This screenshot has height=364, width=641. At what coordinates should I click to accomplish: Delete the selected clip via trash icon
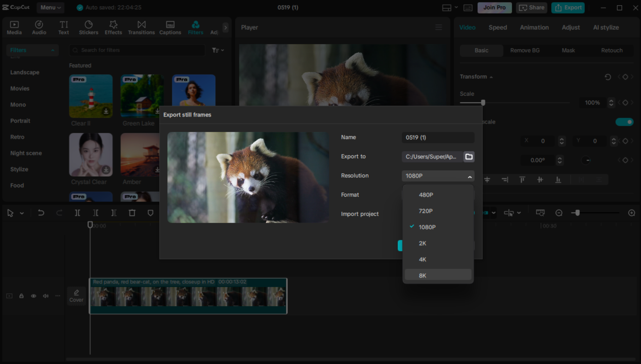132,213
